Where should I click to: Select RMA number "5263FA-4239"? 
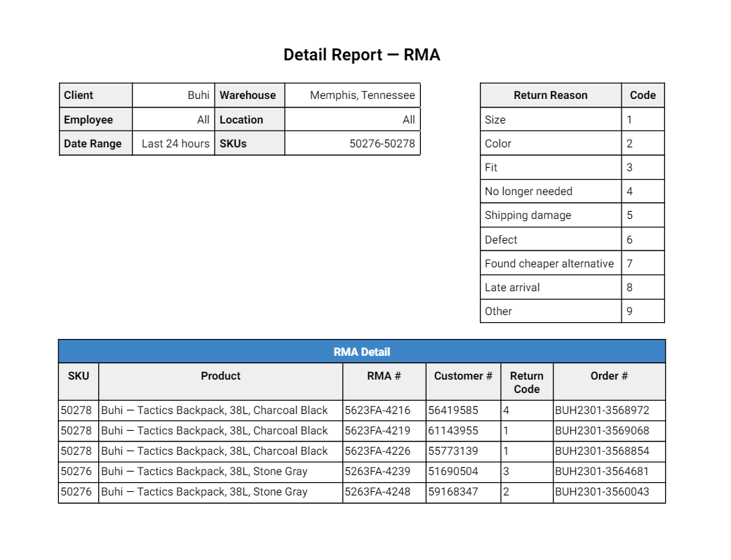[377, 472]
